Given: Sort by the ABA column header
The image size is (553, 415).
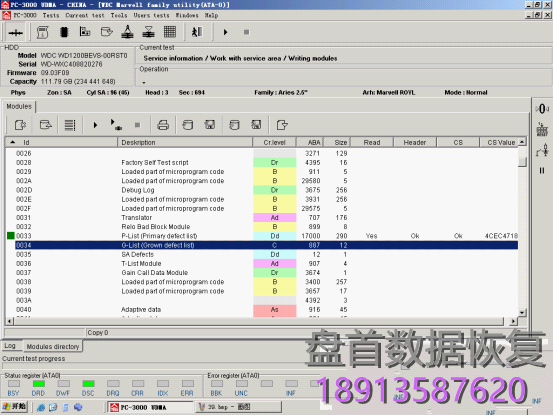Looking at the screenshot, I should click(310, 142).
